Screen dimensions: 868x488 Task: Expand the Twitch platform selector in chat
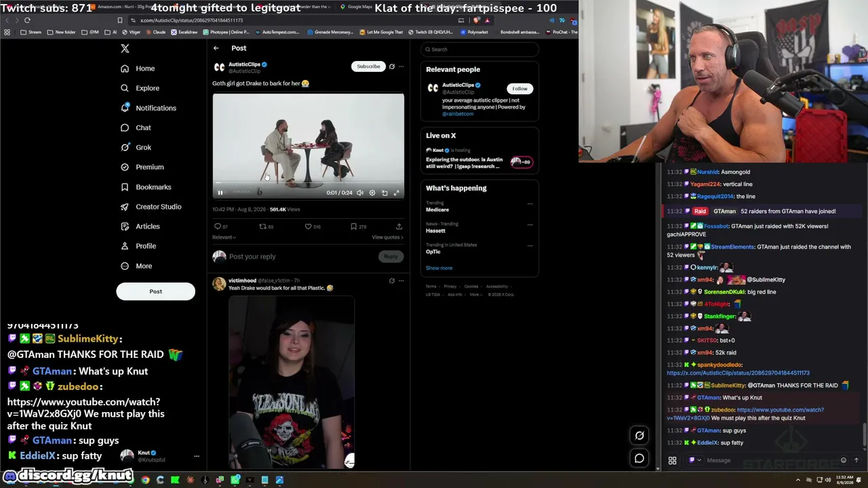695,461
